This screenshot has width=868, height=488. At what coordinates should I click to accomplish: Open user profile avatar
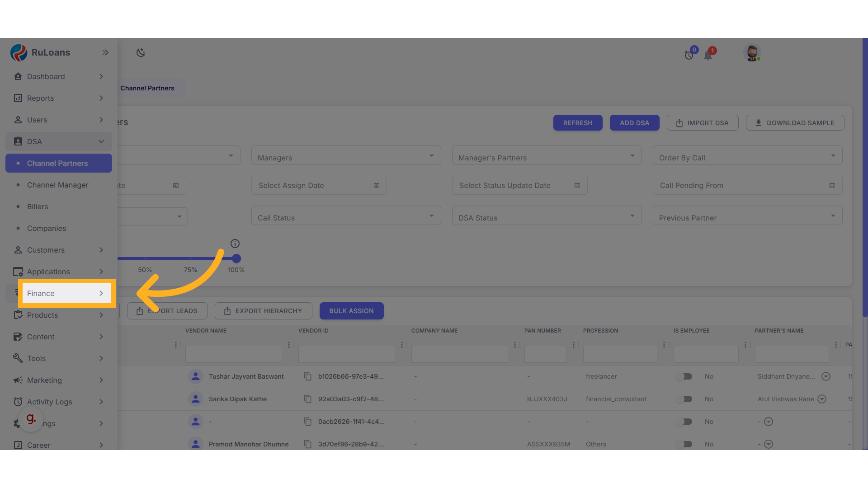click(752, 53)
